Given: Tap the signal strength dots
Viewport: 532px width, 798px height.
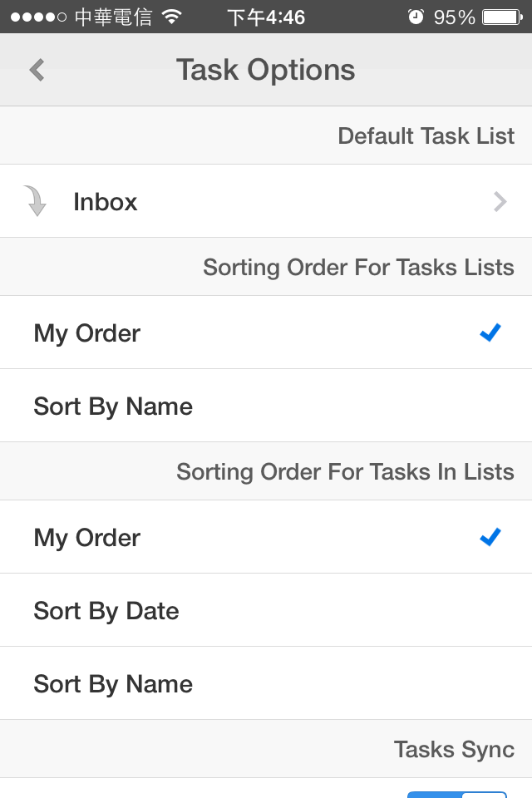Looking at the screenshot, I should 38,17.
